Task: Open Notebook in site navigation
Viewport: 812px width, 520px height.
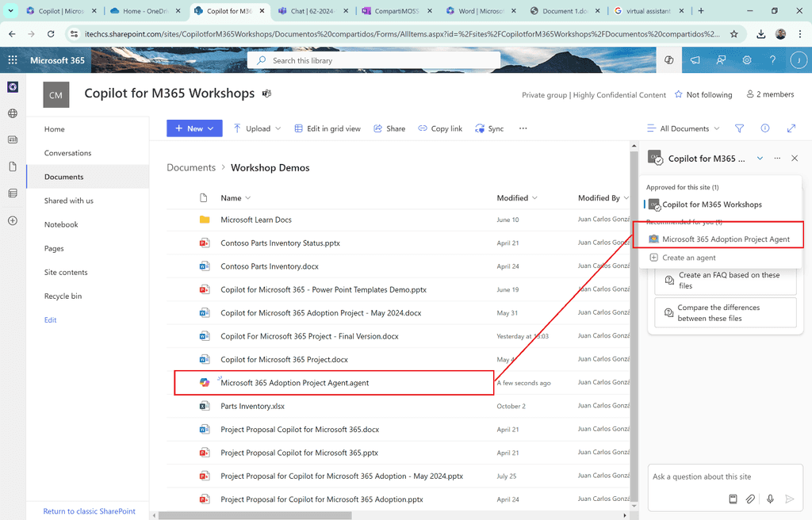Action: [61, 224]
